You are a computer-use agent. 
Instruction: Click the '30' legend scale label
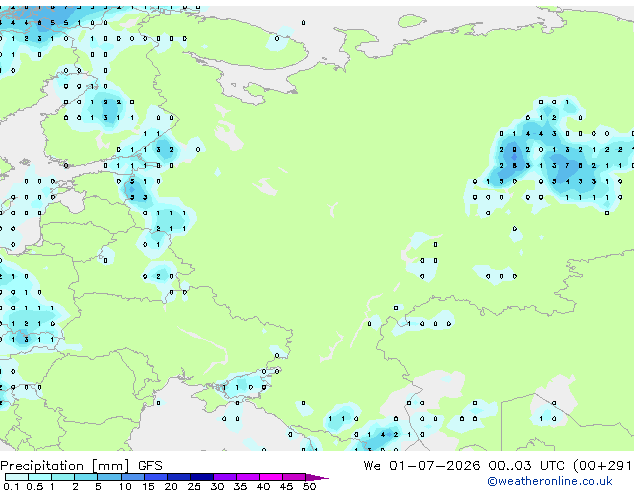[x=217, y=486]
